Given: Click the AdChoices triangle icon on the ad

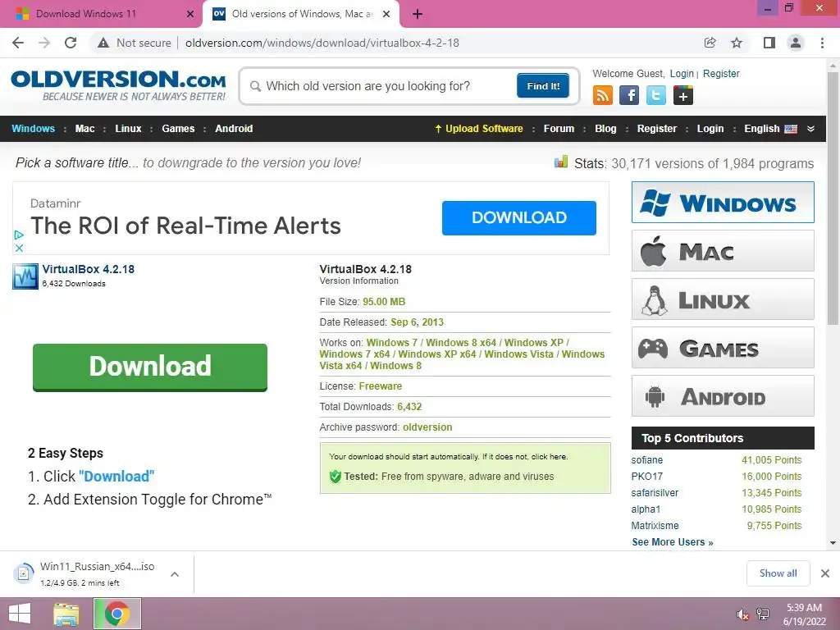Looking at the screenshot, I should [19, 235].
